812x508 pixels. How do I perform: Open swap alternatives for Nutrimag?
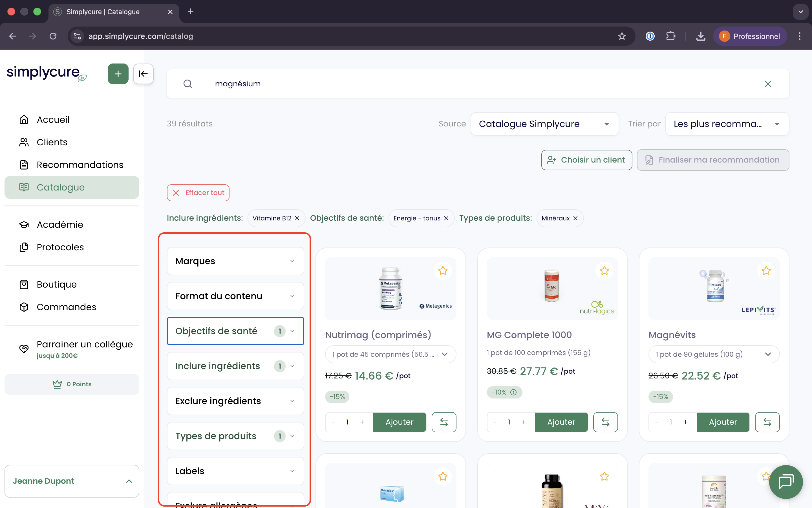(x=443, y=422)
